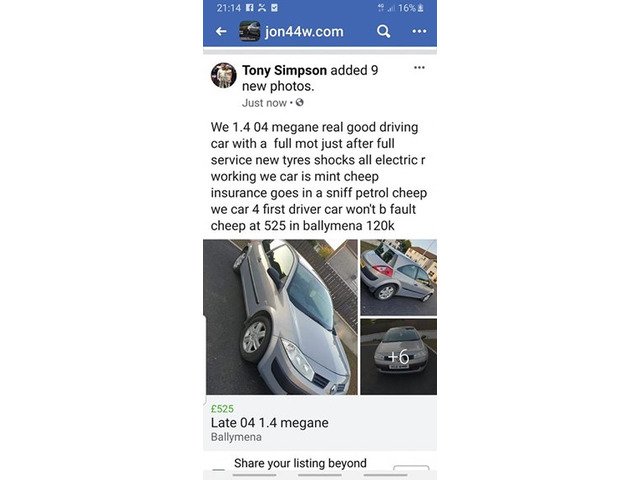Open jon44w.com group title
This screenshot has width=640, height=480.
pyautogui.click(x=304, y=31)
